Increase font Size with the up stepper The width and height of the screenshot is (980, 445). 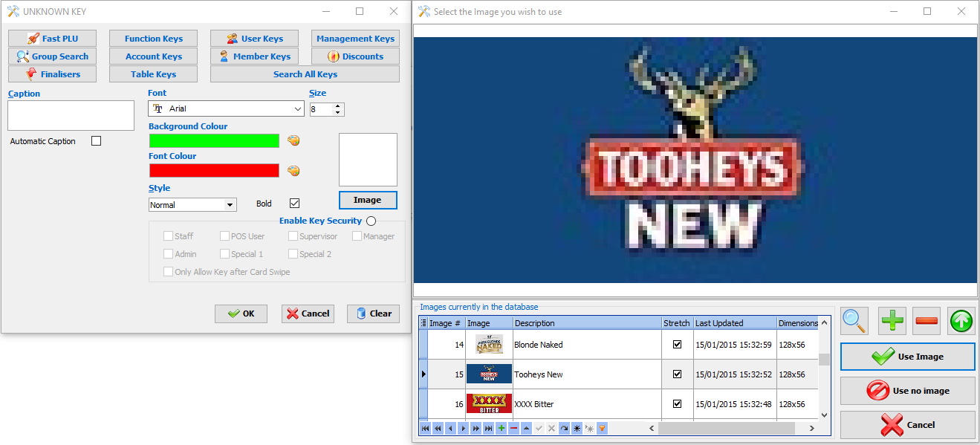coord(339,105)
